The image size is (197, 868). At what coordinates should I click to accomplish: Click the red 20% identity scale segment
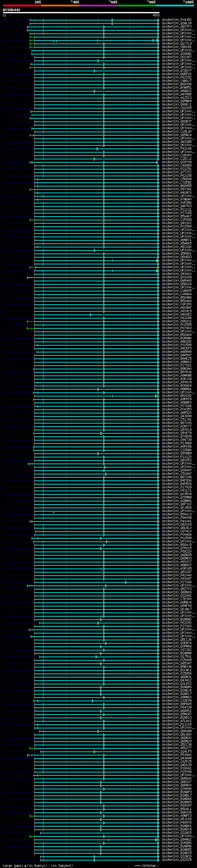[22, 6]
